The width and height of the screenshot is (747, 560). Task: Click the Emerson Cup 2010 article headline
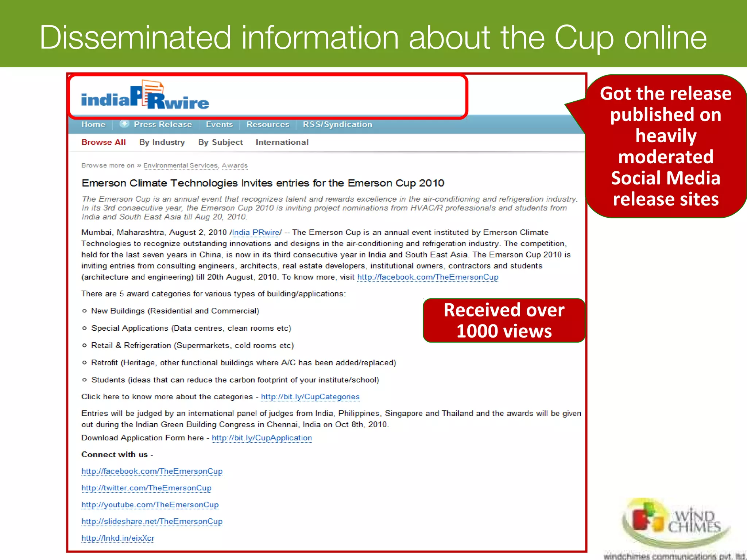(263, 183)
